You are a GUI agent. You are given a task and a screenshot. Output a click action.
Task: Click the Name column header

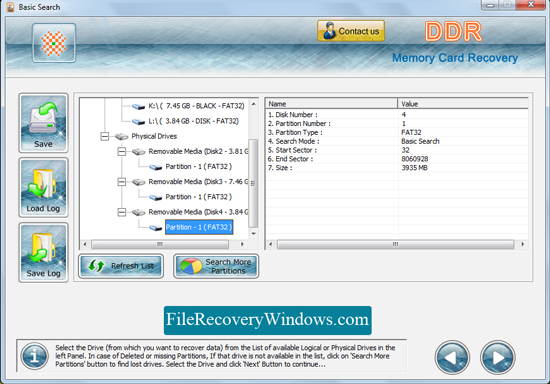click(x=331, y=104)
